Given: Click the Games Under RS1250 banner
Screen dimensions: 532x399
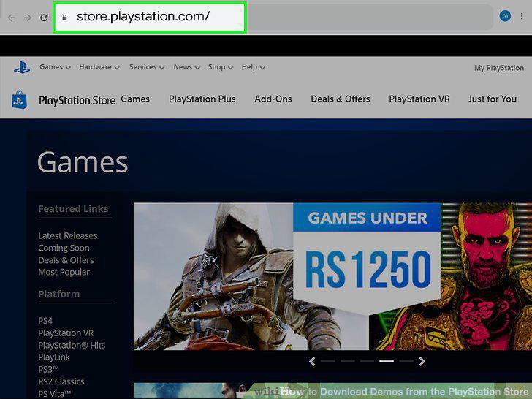Looking at the screenshot, I should (367, 259).
